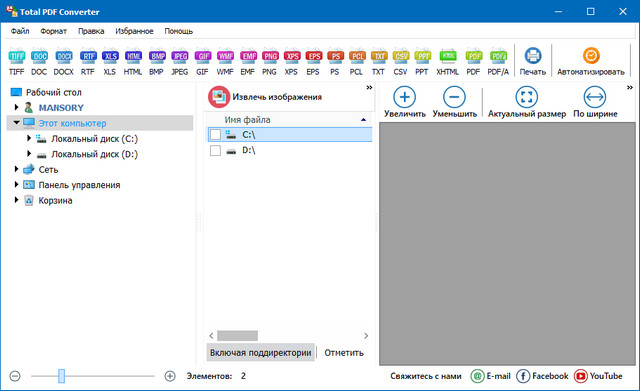Convert to TIFF format icon
This screenshot has width=640, height=391.
[17, 56]
